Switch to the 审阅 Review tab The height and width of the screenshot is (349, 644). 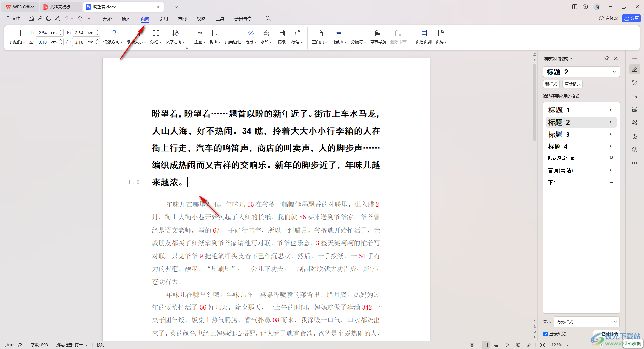(182, 19)
